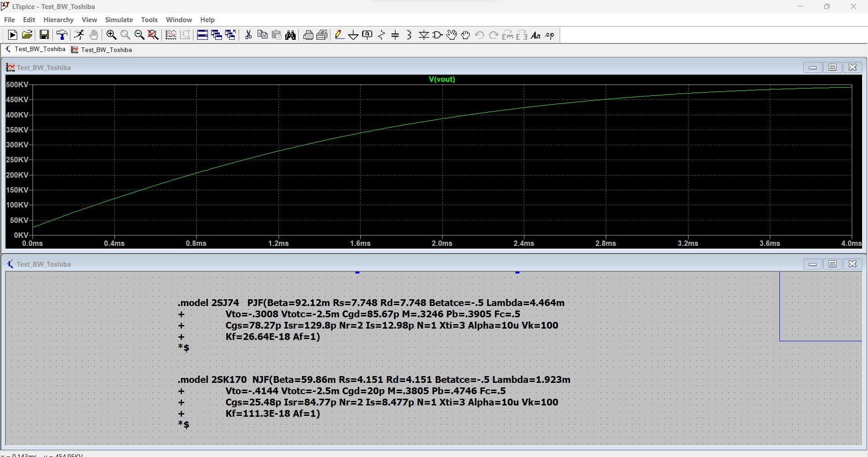Close the schematic child window

coord(852,264)
